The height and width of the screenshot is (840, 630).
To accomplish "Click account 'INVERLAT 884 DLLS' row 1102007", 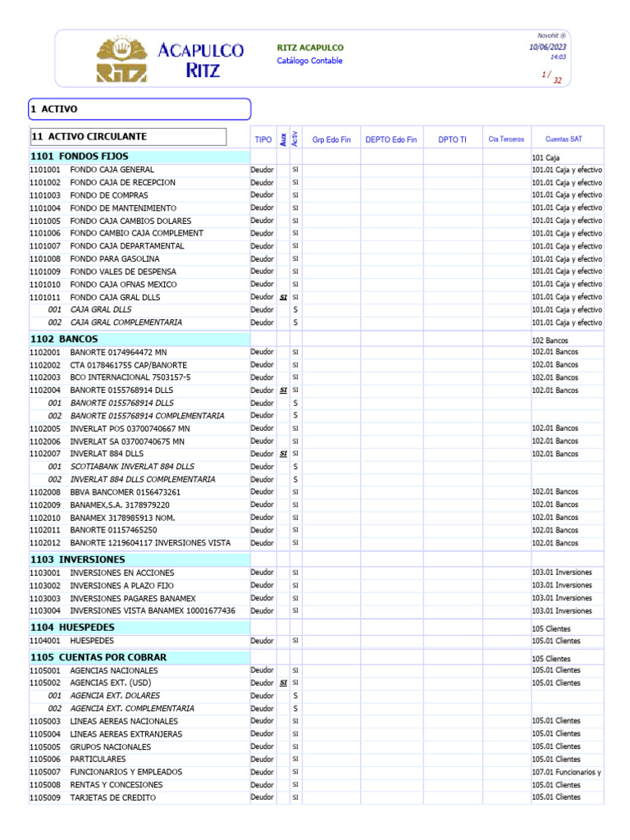I will [x=107, y=454].
